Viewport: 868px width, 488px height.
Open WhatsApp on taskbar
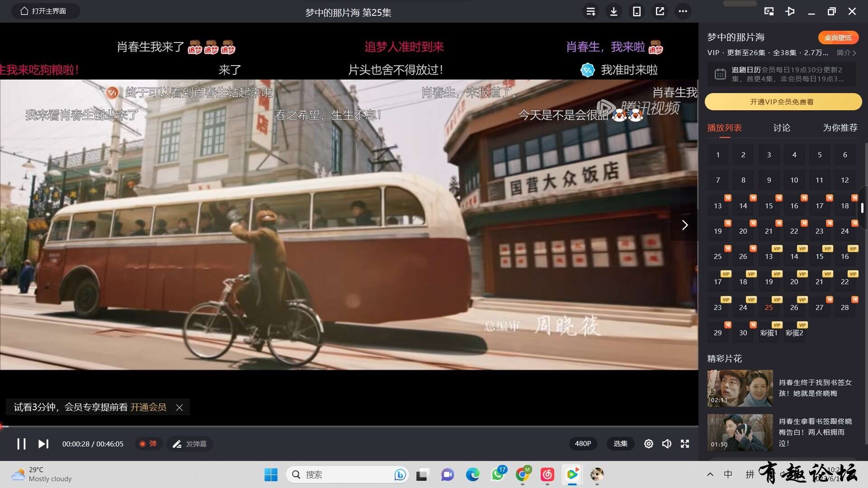(x=498, y=474)
